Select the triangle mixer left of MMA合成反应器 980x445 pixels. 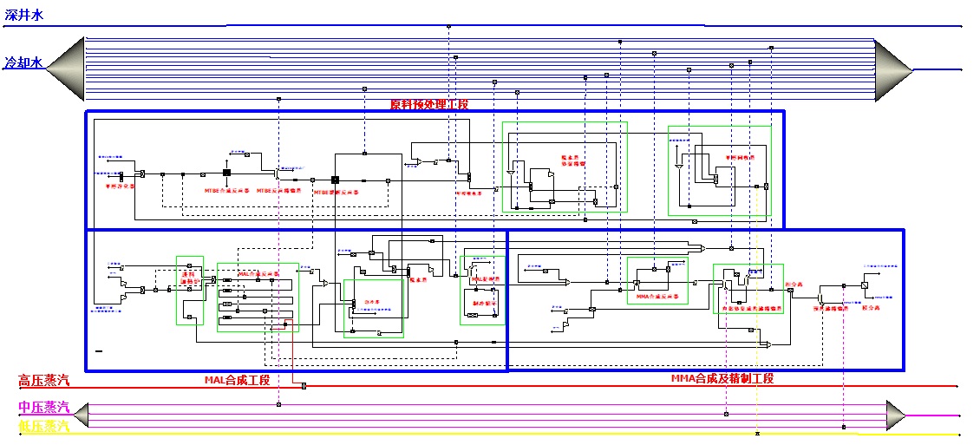click(567, 283)
